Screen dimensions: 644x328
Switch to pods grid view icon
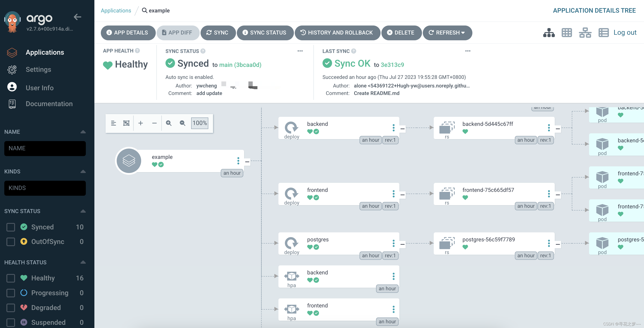[x=567, y=33]
